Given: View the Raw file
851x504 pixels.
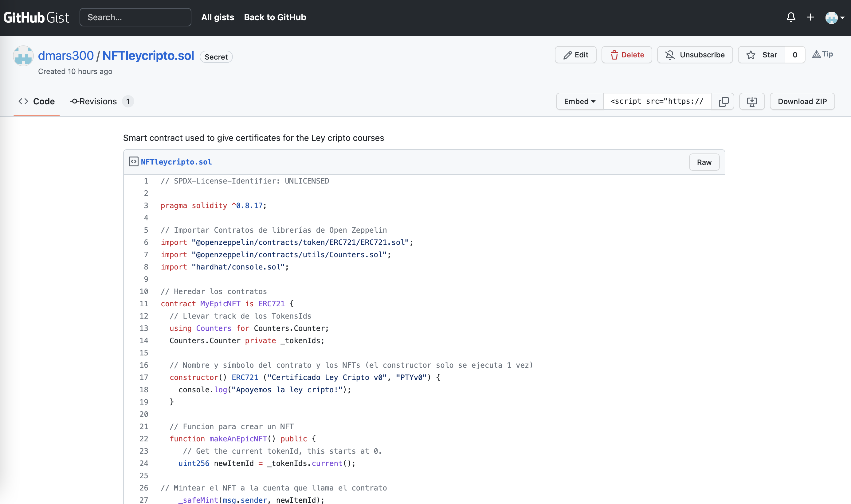Looking at the screenshot, I should click(704, 162).
